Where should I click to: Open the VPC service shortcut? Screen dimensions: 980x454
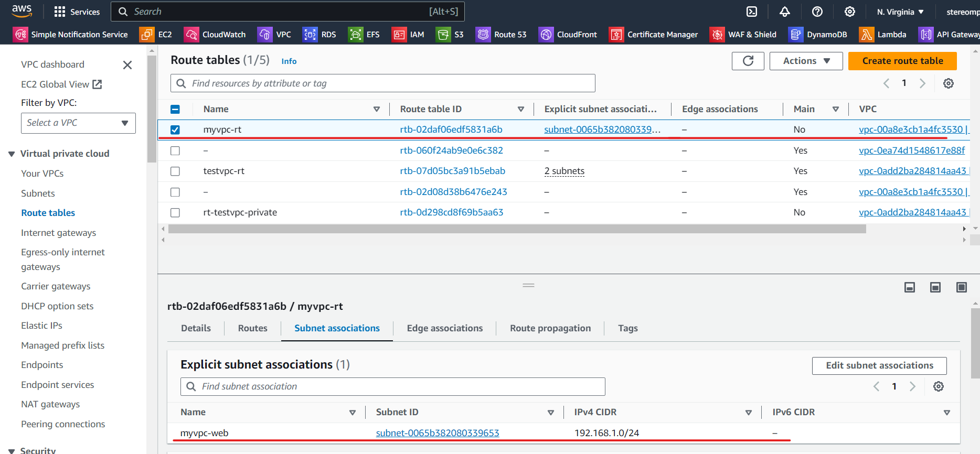click(274, 35)
